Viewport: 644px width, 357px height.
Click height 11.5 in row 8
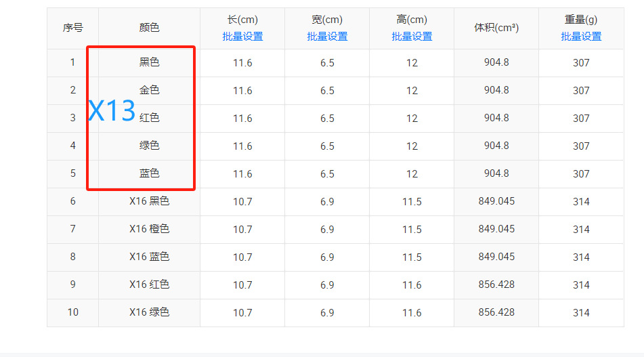[412, 257]
